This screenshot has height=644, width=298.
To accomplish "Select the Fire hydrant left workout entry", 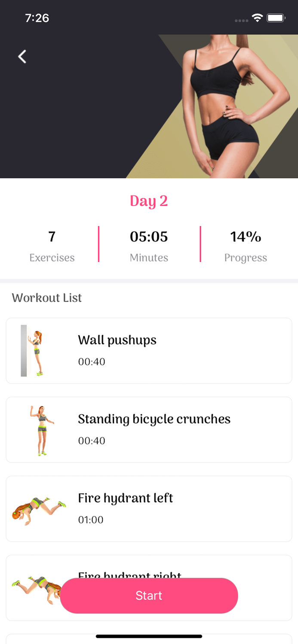I will 149,509.
